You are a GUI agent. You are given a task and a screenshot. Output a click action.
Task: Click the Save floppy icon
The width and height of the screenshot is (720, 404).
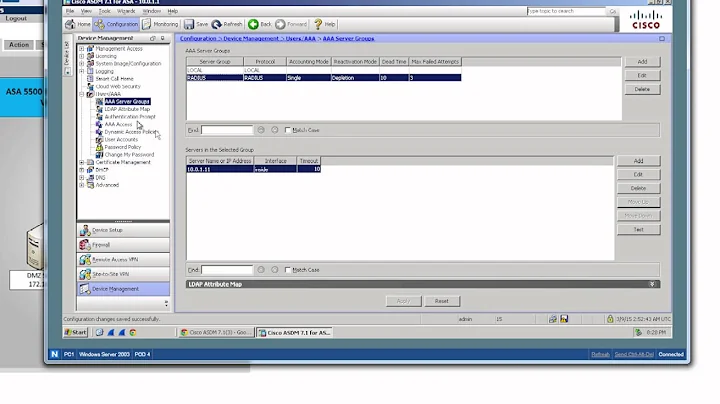[189, 24]
